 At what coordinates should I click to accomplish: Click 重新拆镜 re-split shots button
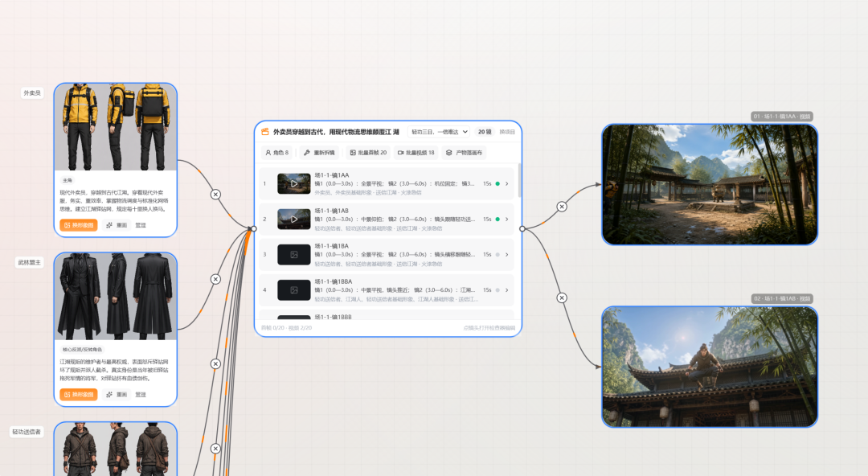(x=319, y=153)
